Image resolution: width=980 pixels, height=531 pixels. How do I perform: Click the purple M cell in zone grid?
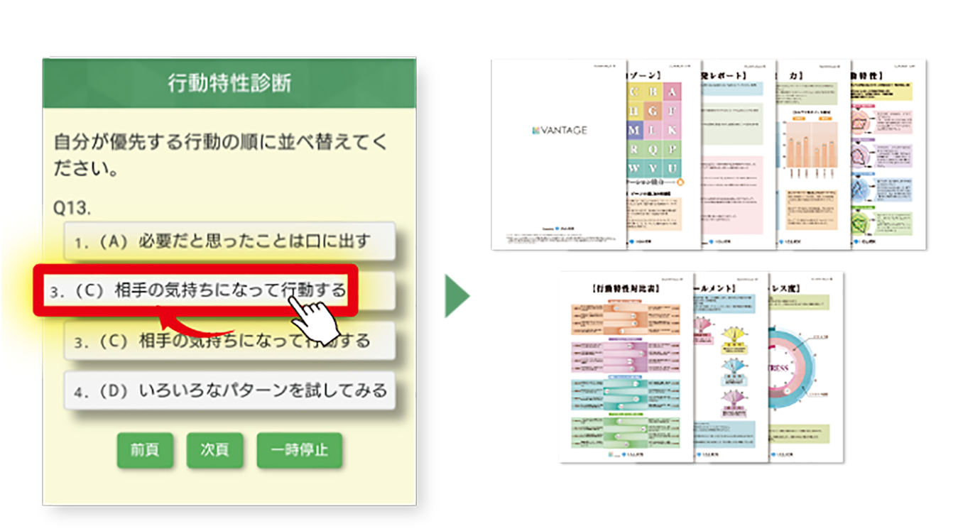(634, 131)
